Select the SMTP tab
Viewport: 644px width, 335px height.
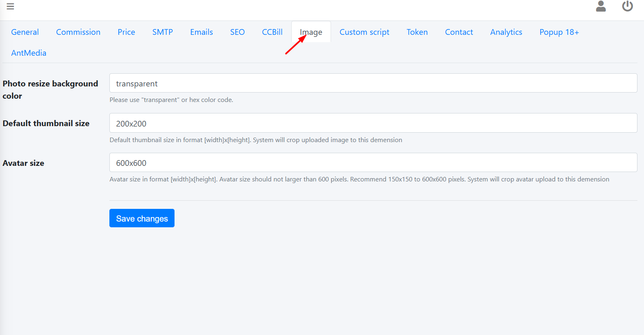[x=163, y=32]
